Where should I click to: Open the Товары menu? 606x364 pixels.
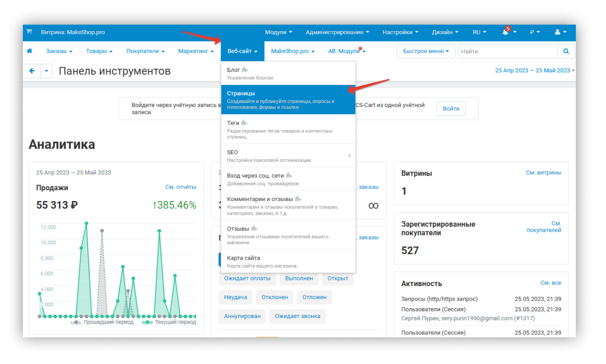click(99, 51)
